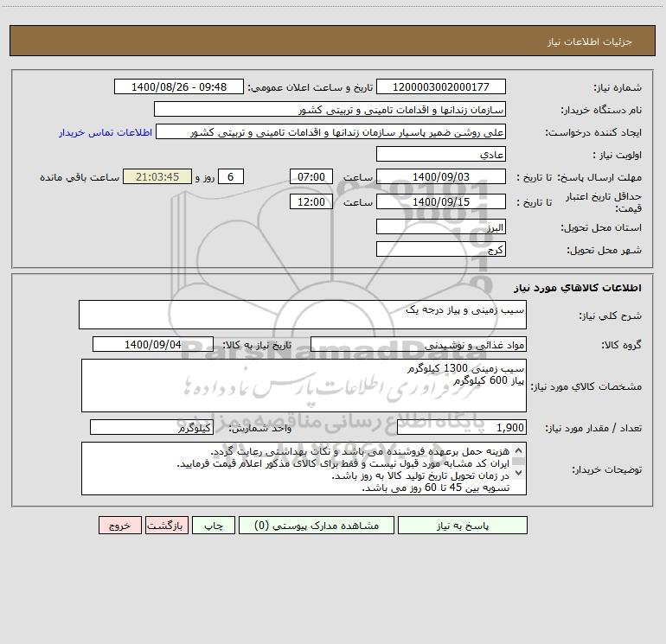
Task: Click the جزئیات اطلاعات نیاز header title
Action: click(590, 41)
